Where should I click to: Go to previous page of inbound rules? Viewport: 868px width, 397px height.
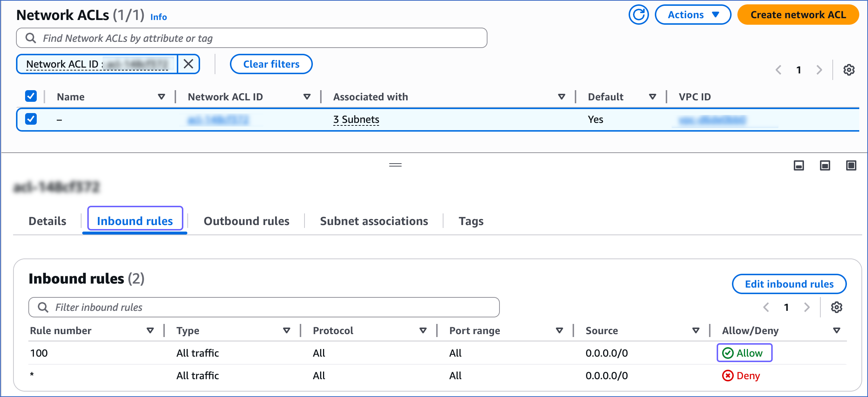(766, 307)
